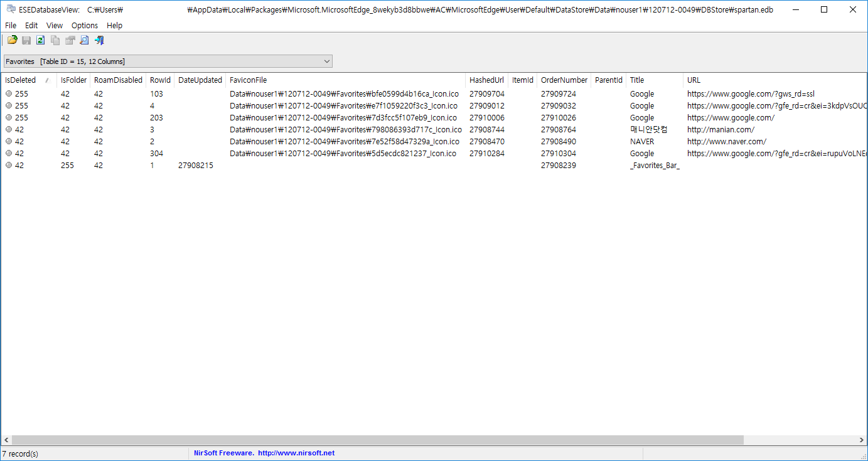Click the HashedUrl value 27910006
This screenshot has height=461, width=868.
coord(487,117)
